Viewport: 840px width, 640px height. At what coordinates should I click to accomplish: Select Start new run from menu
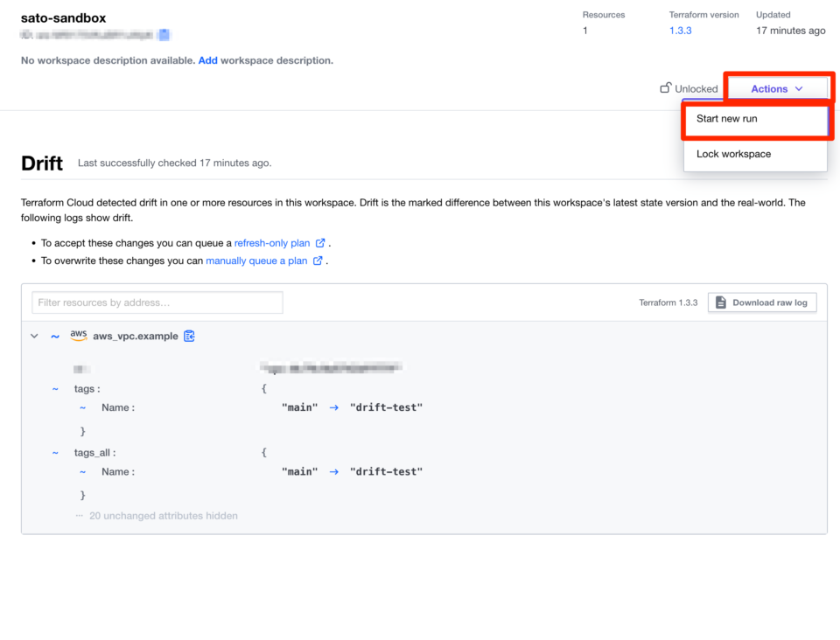727,119
